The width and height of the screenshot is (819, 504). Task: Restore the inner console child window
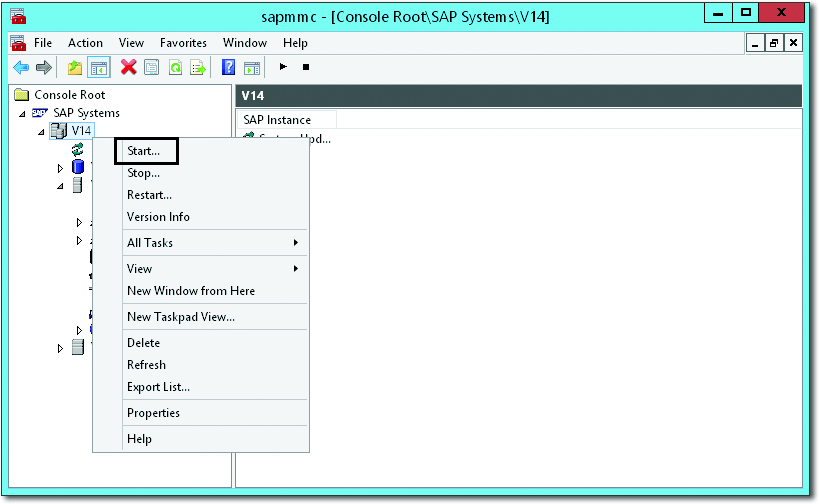point(774,43)
